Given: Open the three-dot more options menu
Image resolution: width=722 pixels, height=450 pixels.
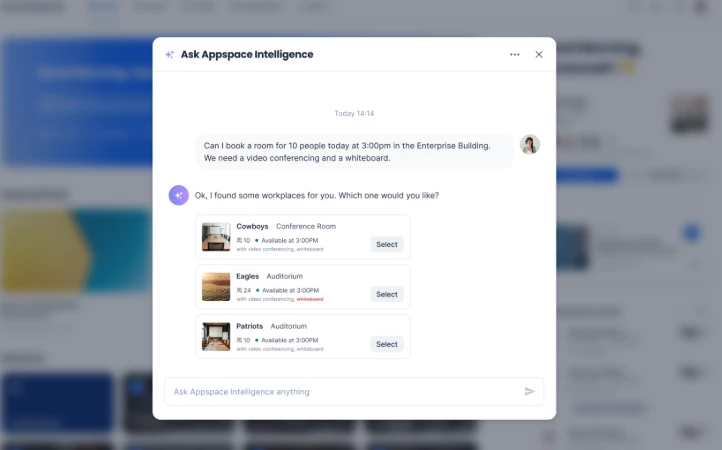Looking at the screenshot, I should click(x=514, y=54).
